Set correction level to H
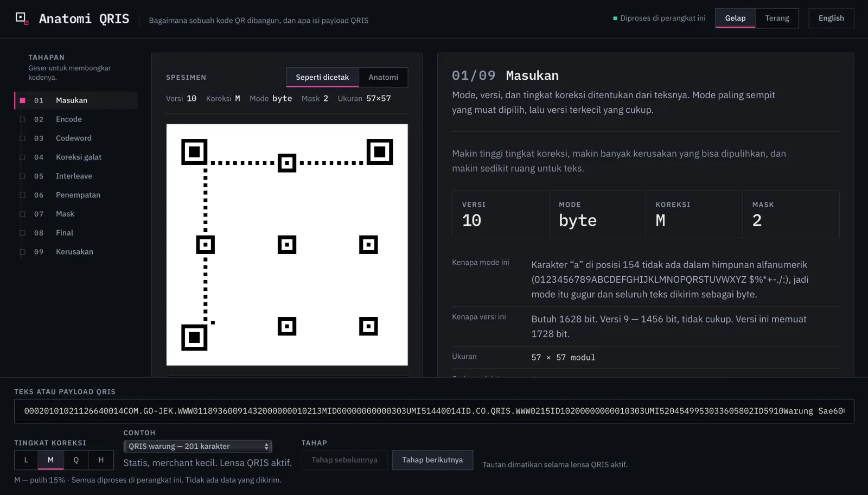Screen dimensions: 868x495 pyautogui.click(x=101, y=460)
